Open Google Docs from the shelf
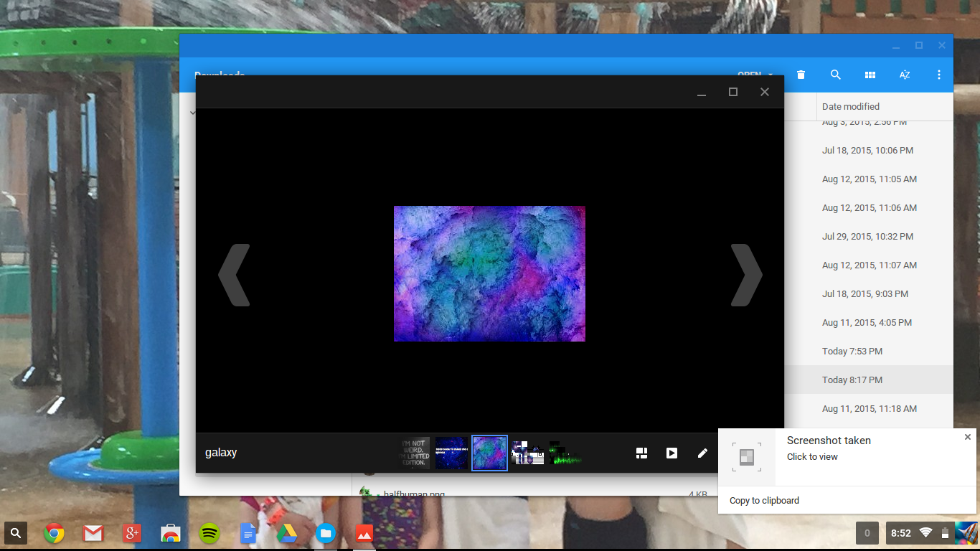 [248, 533]
